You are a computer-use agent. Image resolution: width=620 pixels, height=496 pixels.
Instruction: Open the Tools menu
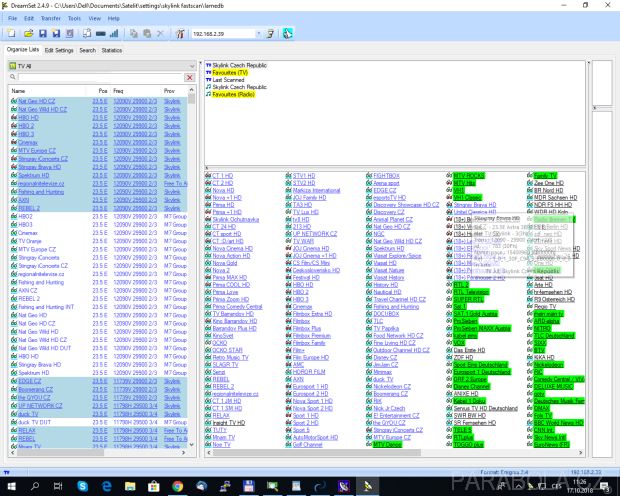point(74,18)
